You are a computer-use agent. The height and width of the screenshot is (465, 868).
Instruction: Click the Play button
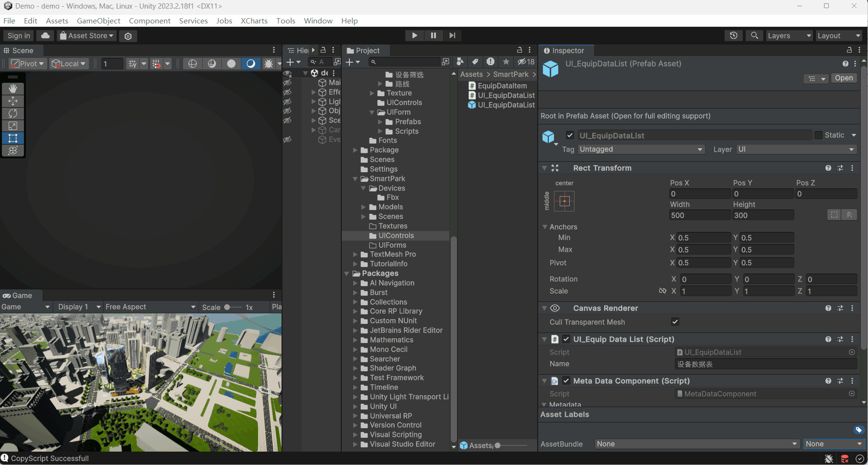click(x=414, y=35)
